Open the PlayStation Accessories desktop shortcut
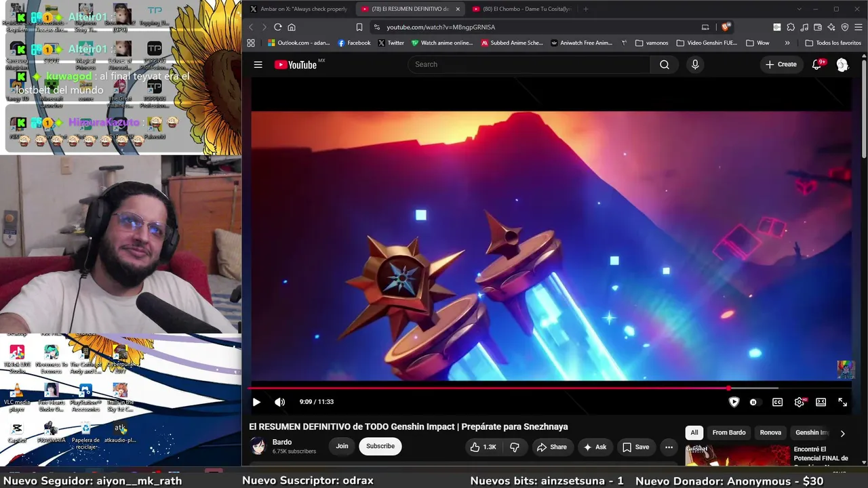Image resolution: width=868 pixels, height=488 pixels. point(85,397)
